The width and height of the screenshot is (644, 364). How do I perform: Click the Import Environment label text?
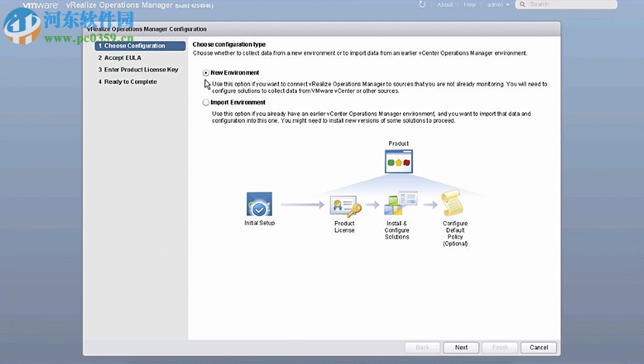pyautogui.click(x=238, y=102)
